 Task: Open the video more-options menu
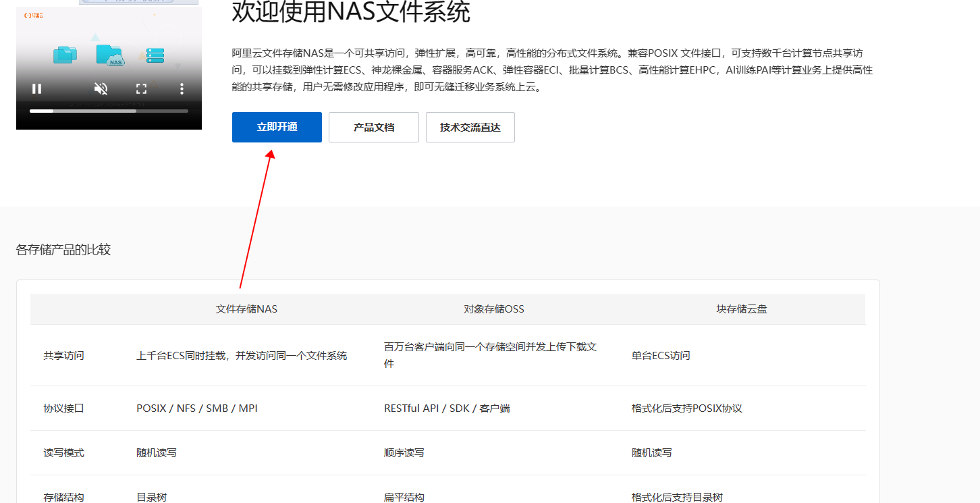(182, 88)
